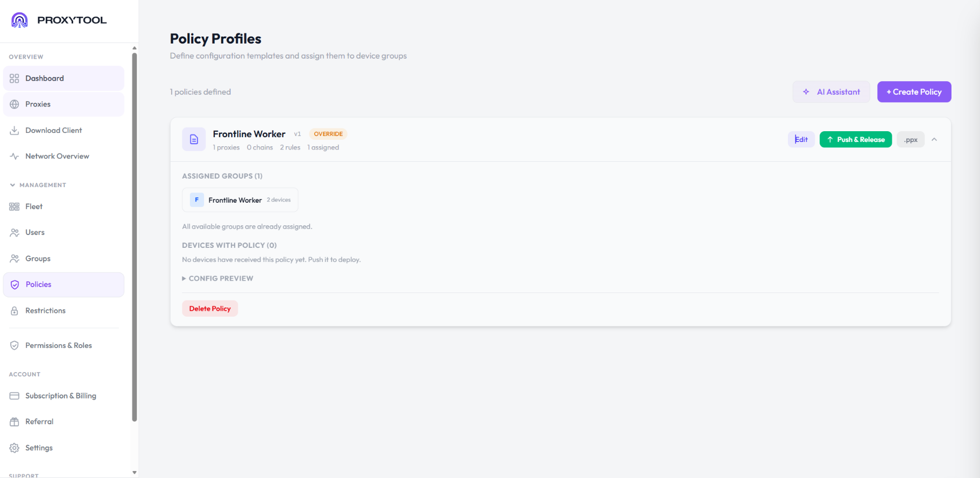The image size is (980, 478).
Task: Click the '2 devices' label
Action: pyautogui.click(x=279, y=200)
